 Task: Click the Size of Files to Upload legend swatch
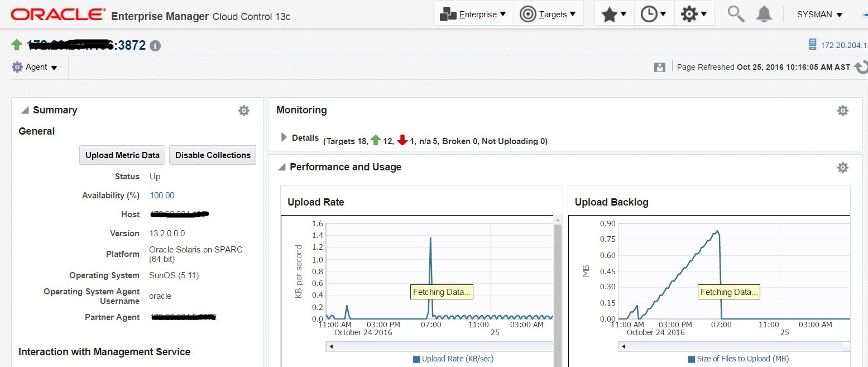pos(692,359)
